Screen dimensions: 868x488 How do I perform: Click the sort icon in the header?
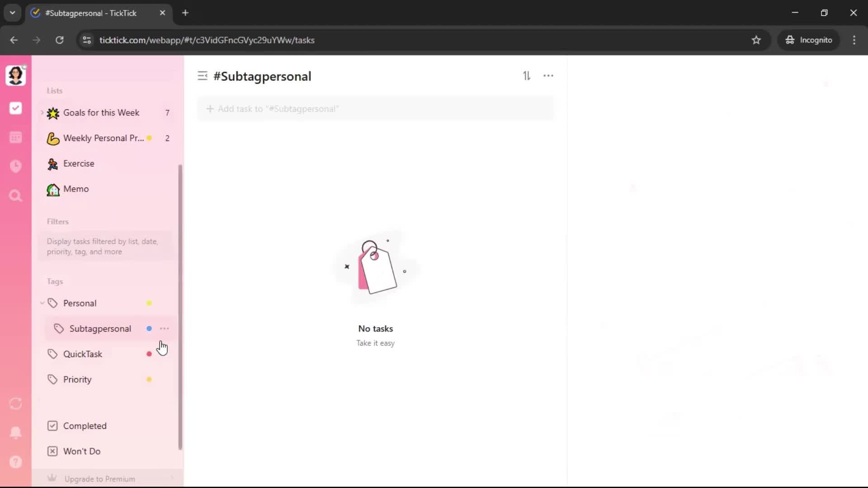[527, 76]
